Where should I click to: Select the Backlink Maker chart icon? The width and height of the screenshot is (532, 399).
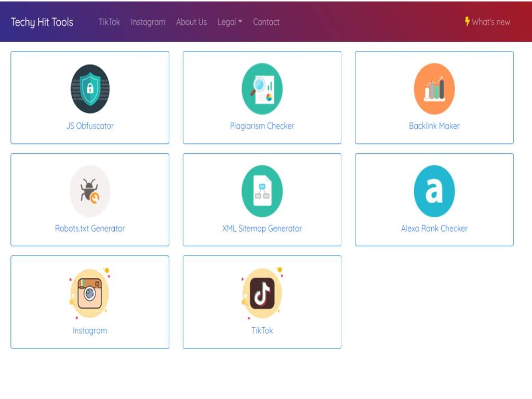434,88
